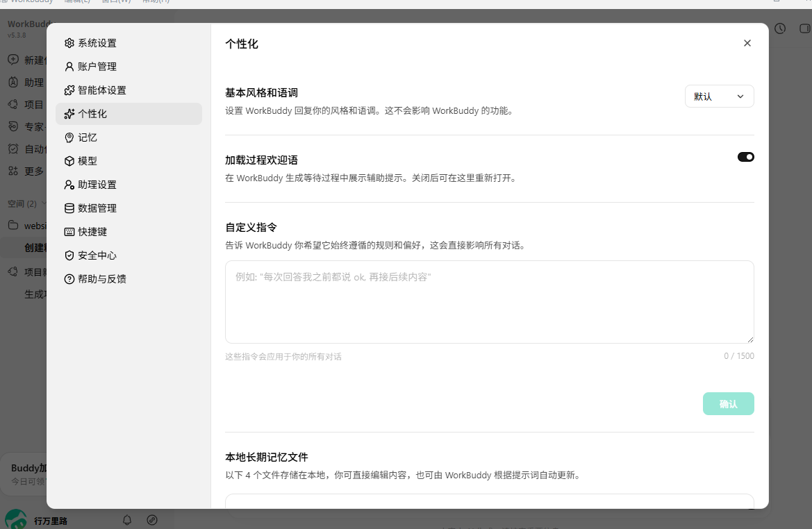Toggle the panel layout icon top right

[x=805, y=28]
